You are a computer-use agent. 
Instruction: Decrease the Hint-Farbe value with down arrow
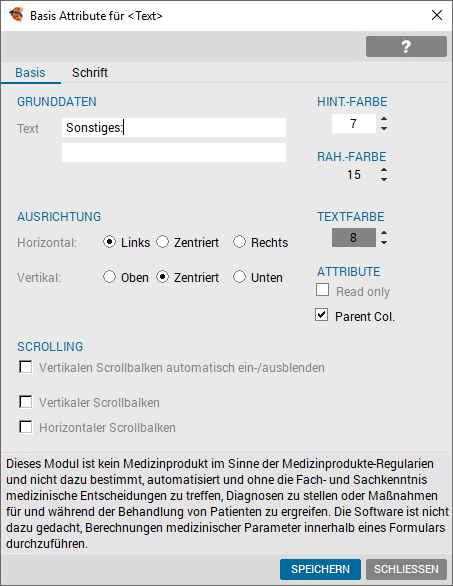[x=384, y=129]
